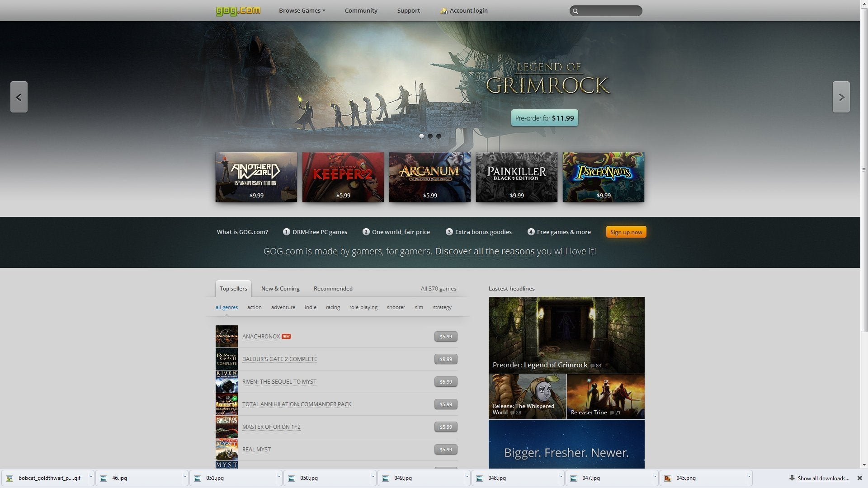Image resolution: width=868 pixels, height=488 pixels.
Task: Open the Bigger. Fresher. Newer. banner
Action: (x=566, y=444)
